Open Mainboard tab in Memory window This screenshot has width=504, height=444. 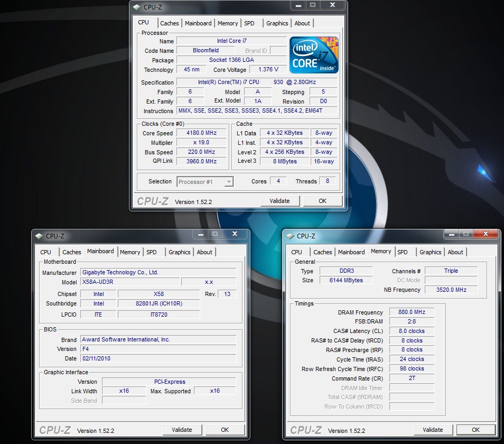351,252
